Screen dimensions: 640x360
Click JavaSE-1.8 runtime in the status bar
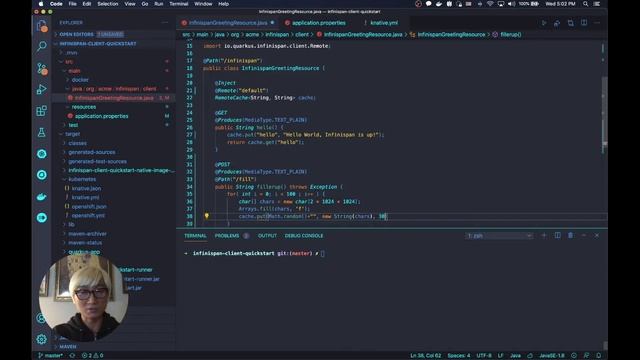552,356
